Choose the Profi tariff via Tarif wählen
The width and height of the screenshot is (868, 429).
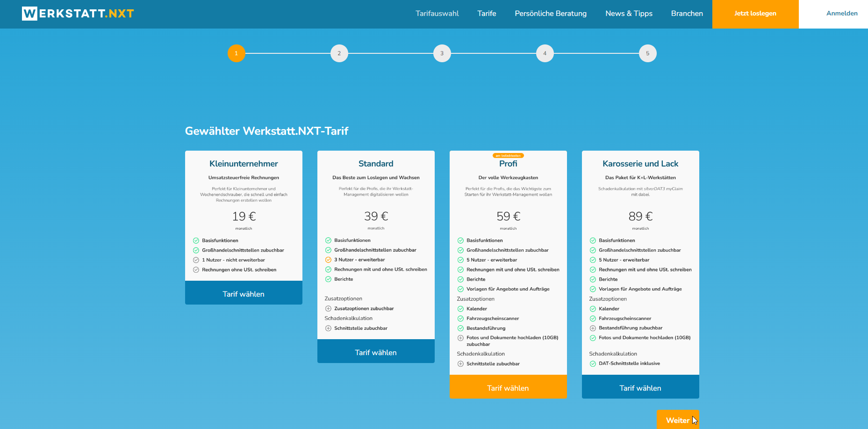pos(508,387)
